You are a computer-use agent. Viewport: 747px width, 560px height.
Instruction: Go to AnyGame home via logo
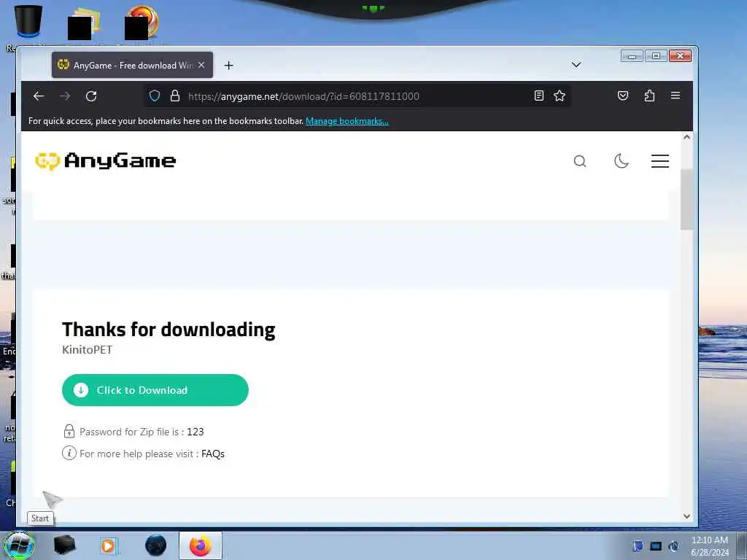105,161
